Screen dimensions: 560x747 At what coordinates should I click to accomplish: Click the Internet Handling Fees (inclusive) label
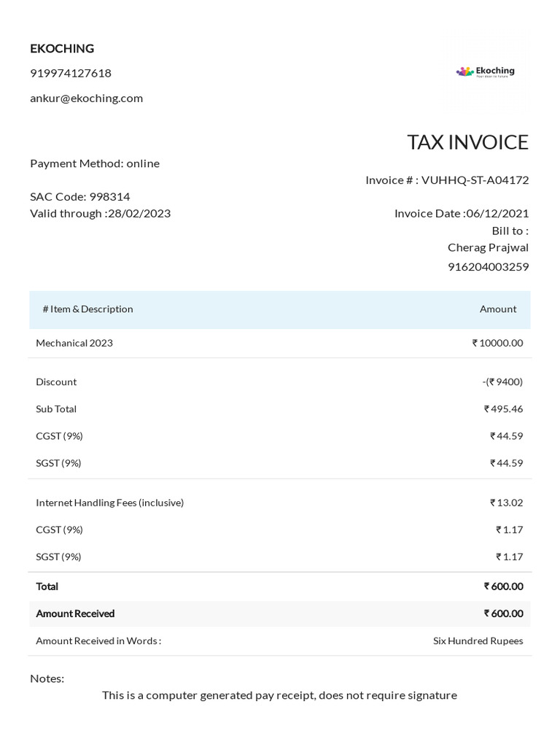pos(109,503)
